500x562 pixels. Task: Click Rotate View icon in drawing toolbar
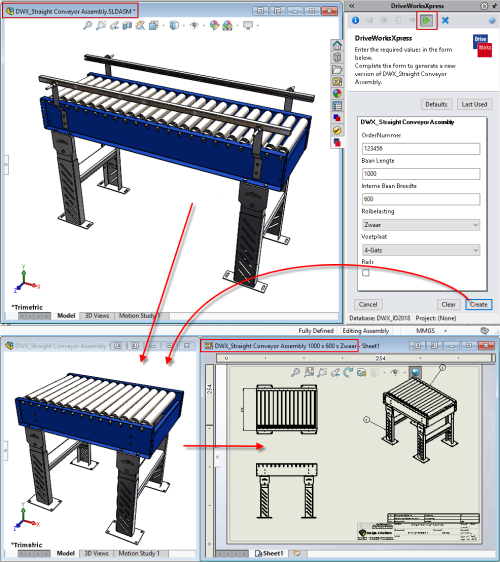tap(348, 373)
